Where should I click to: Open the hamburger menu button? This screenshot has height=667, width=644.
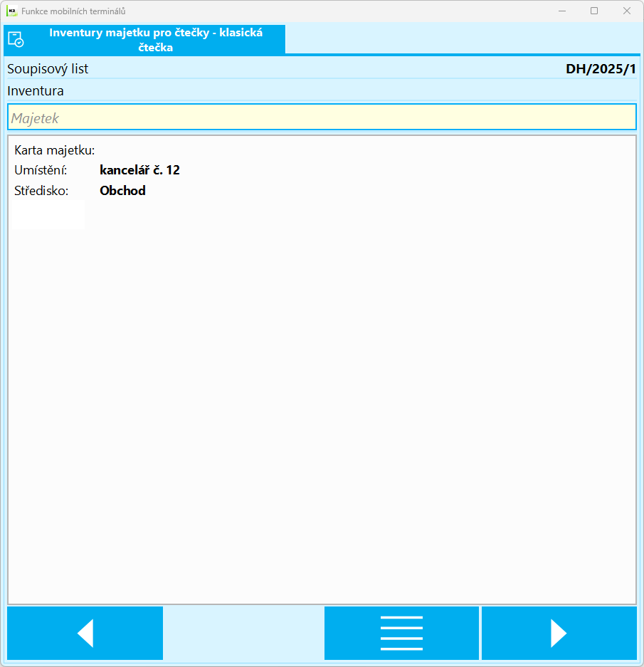tap(401, 633)
